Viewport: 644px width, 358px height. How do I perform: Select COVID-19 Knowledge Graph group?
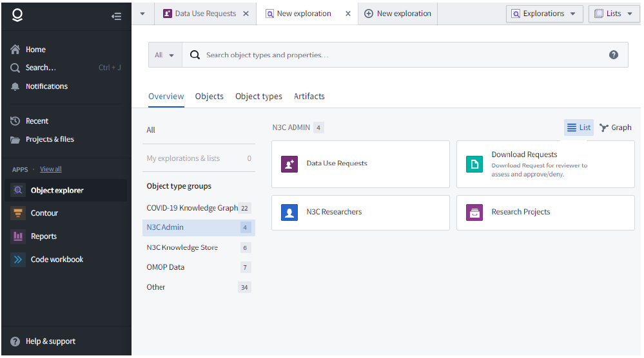coord(199,208)
